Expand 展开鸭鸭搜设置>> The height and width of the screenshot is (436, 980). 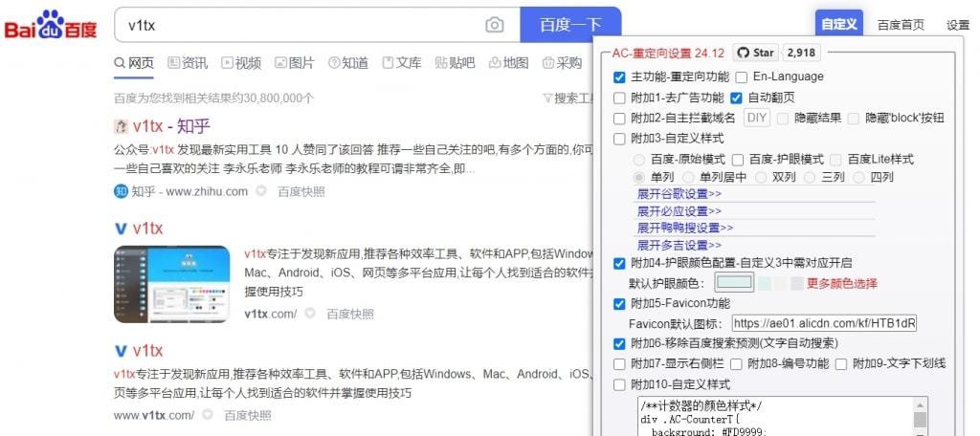[x=685, y=228]
